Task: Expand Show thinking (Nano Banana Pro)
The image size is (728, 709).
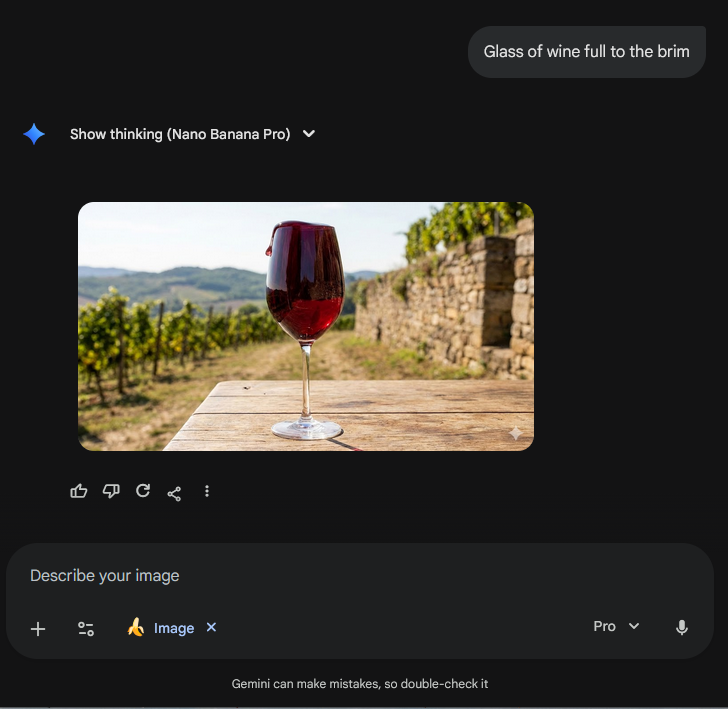Action: [180, 134]
